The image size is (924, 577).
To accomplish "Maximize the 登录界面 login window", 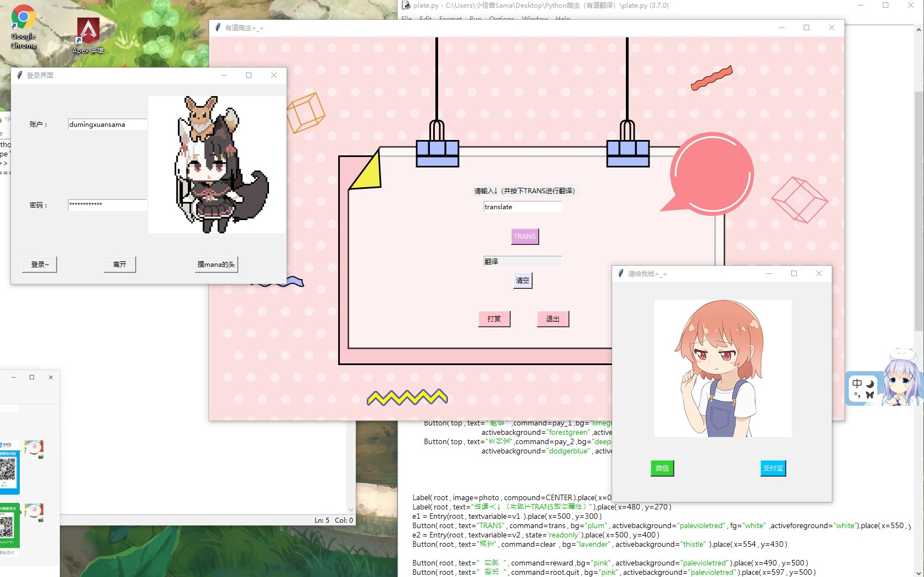I will pyautogui.click(x=249, y=75).
